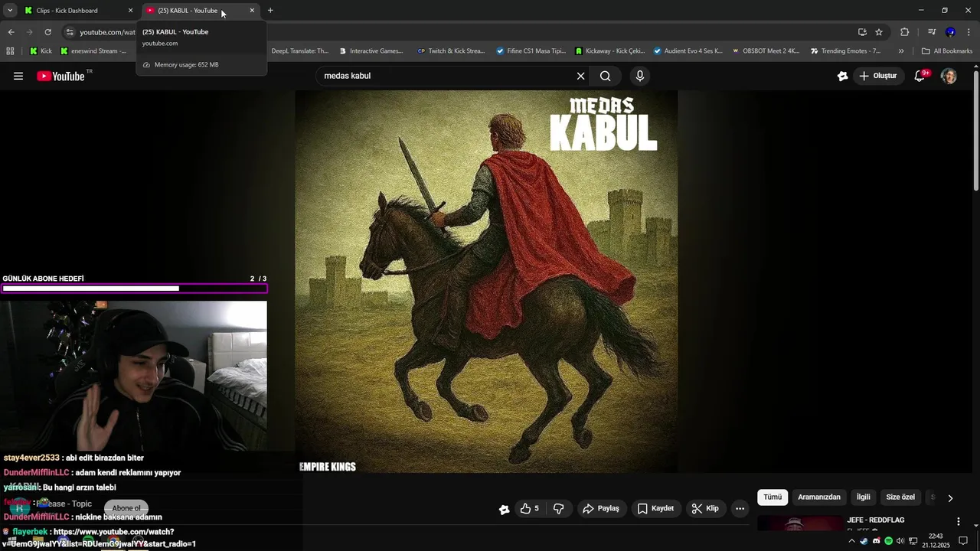The image size is (980, 551).
Task: Start voice search with the microphone icon
Action: pyautogui.click(x=640, y=76)
